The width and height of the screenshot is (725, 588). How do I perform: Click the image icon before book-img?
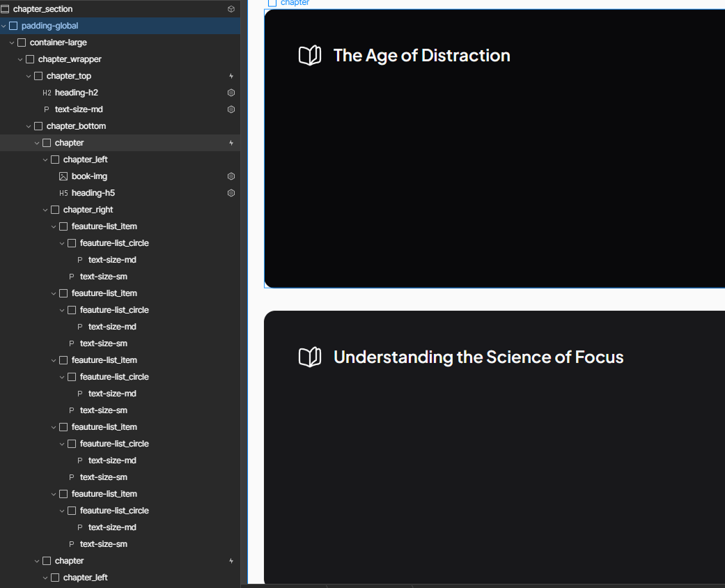coord(63,176)
